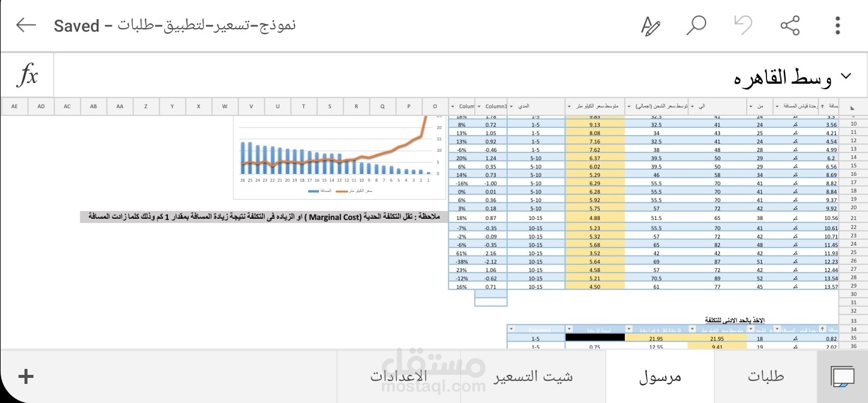The width and height of the screenshot is (868, 403).
Task: Click the undo arrow icon
Action: tap(743, 25)
